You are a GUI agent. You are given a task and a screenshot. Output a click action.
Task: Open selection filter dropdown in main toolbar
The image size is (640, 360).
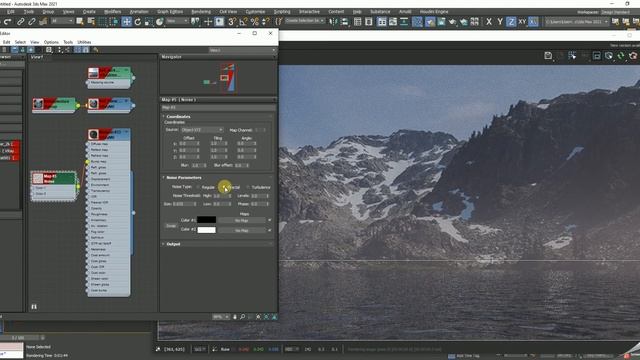click(62, 21)
